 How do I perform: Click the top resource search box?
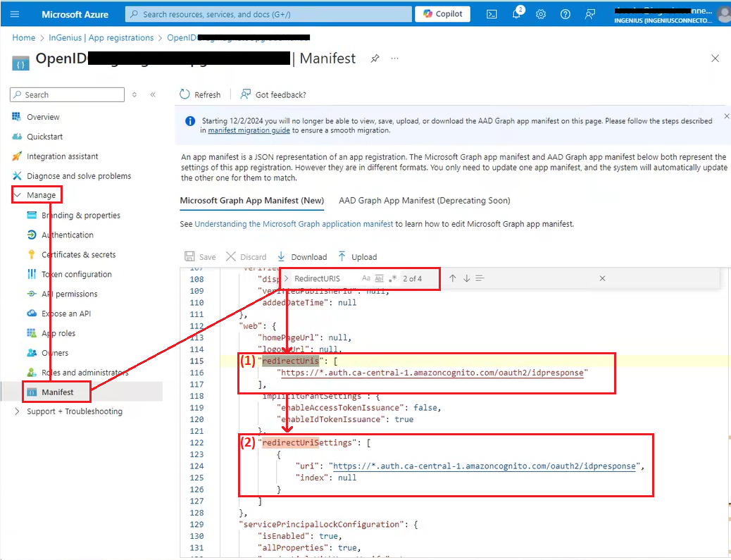268,14
